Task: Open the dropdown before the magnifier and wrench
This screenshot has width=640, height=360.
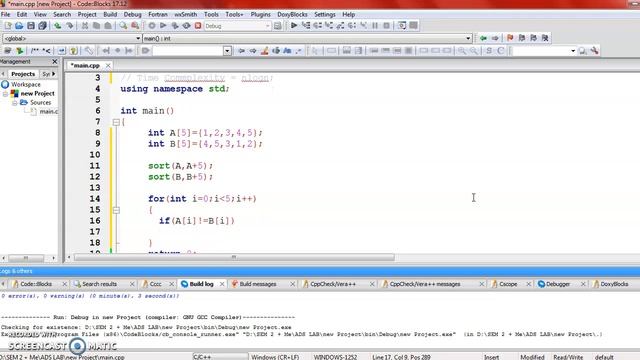Action: tap(573, 51)
